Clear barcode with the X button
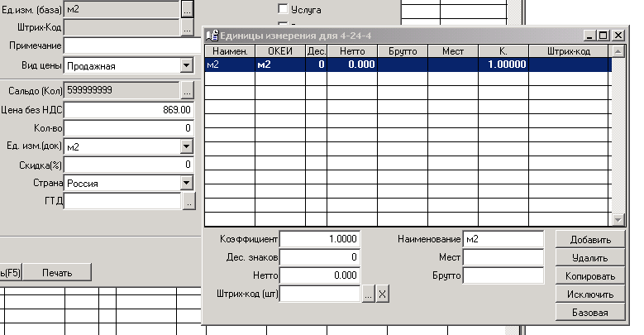 (x=383, y=294)
